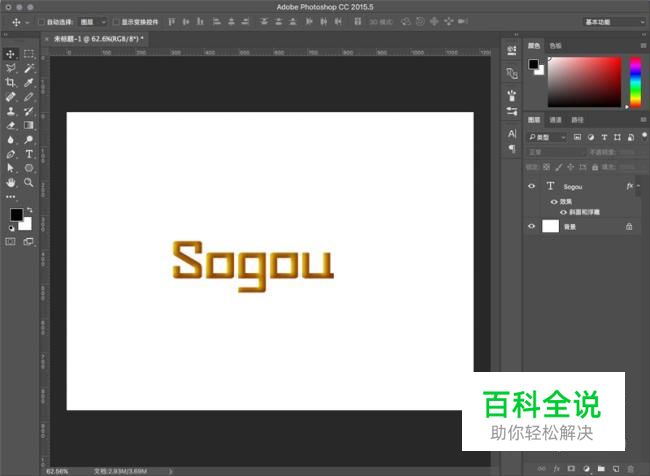
Task: Open the Color panel options menu
Action: tap(643, 46)
